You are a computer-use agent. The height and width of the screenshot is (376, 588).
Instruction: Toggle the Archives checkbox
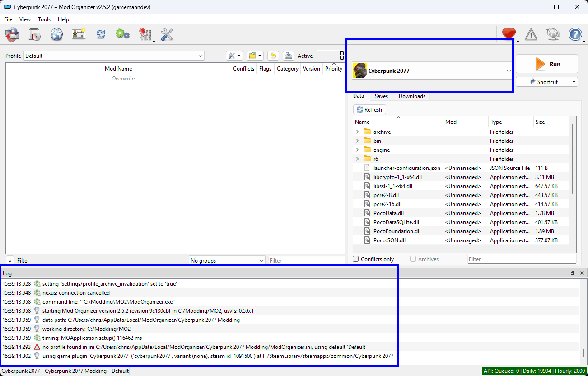point(413,259)
